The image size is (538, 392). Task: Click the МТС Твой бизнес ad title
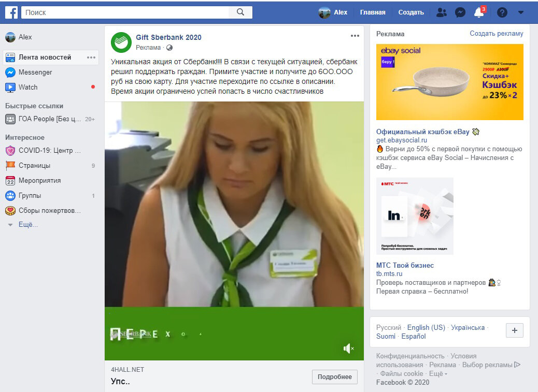tap(405, 265)
